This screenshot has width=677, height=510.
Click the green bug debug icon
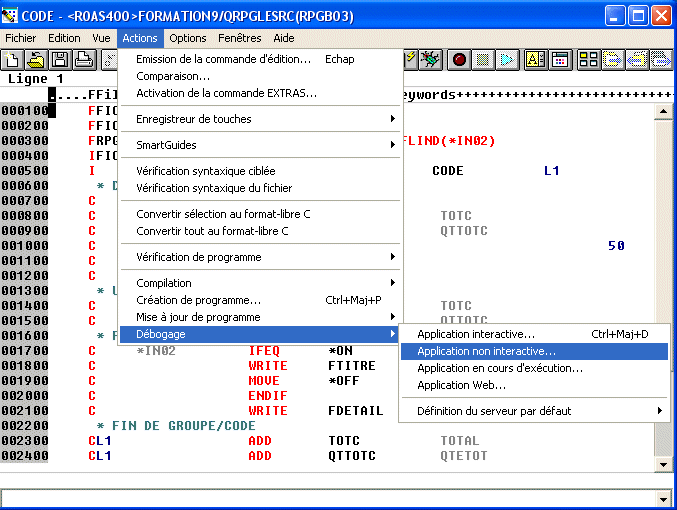[430, 60]
